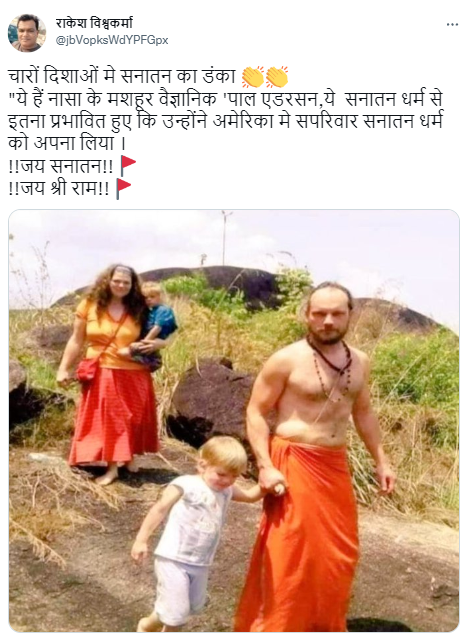Click the line starting इतना प्रभावित हुए
The image size is (470, 644).
pos(225,122)
